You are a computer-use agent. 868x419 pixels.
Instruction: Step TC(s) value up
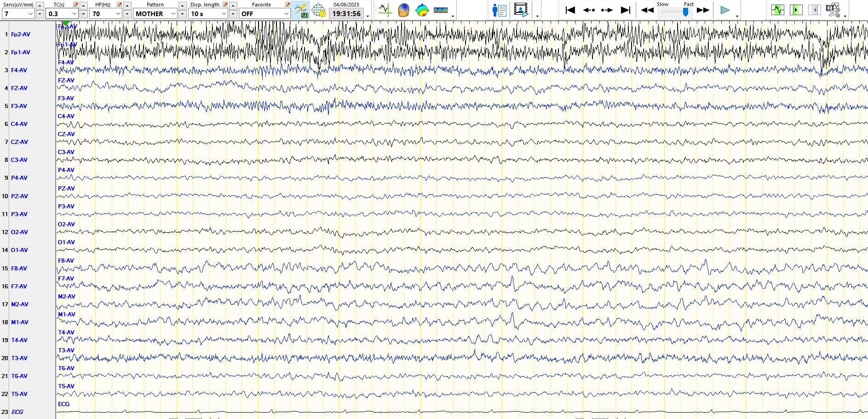point(83,6)
